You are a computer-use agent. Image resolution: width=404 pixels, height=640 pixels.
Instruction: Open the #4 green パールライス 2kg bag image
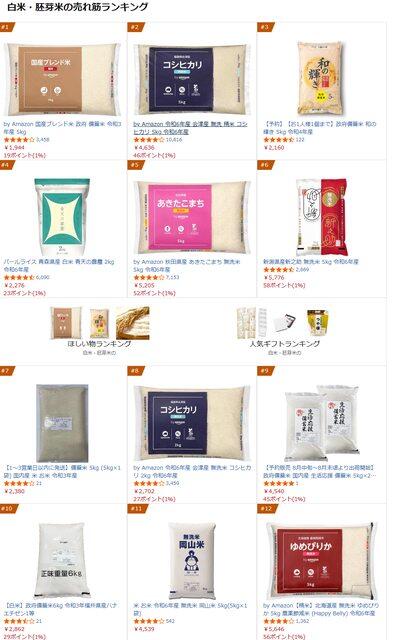(62, 217)
